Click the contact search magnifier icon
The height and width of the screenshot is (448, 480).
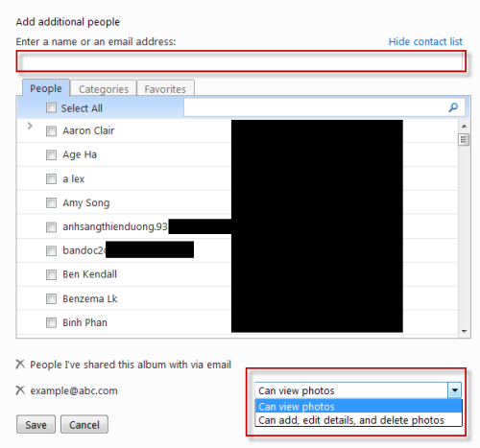[453, 107]
